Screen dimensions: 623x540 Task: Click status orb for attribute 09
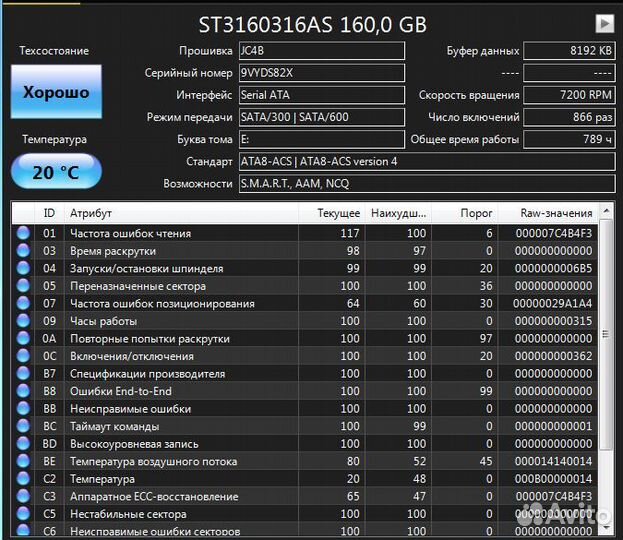(x=23, y=321)
